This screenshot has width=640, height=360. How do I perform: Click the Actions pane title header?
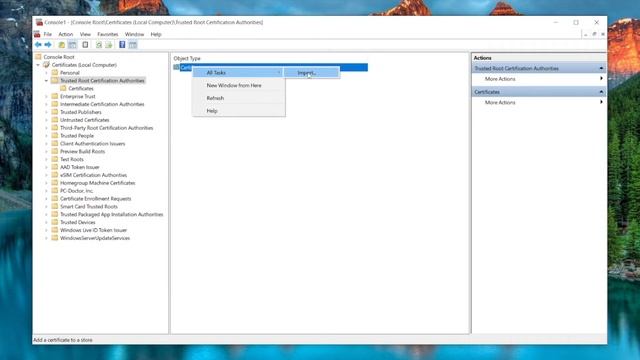coord(539,58)
